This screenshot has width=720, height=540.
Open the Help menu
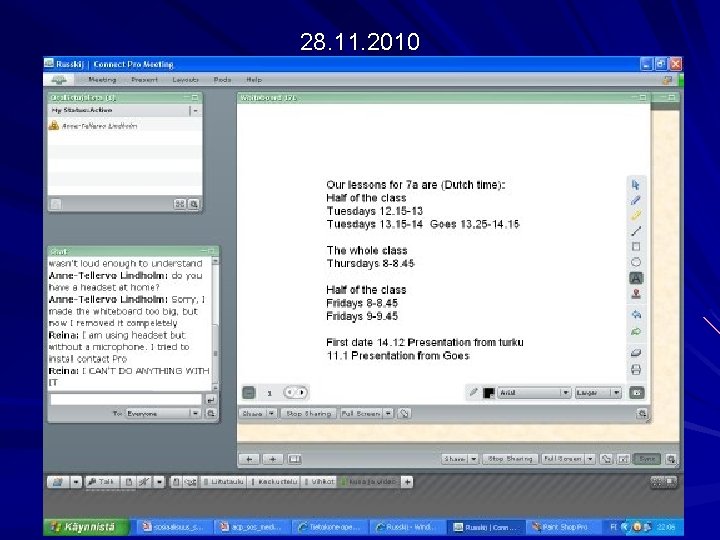(x=254, y=79)
